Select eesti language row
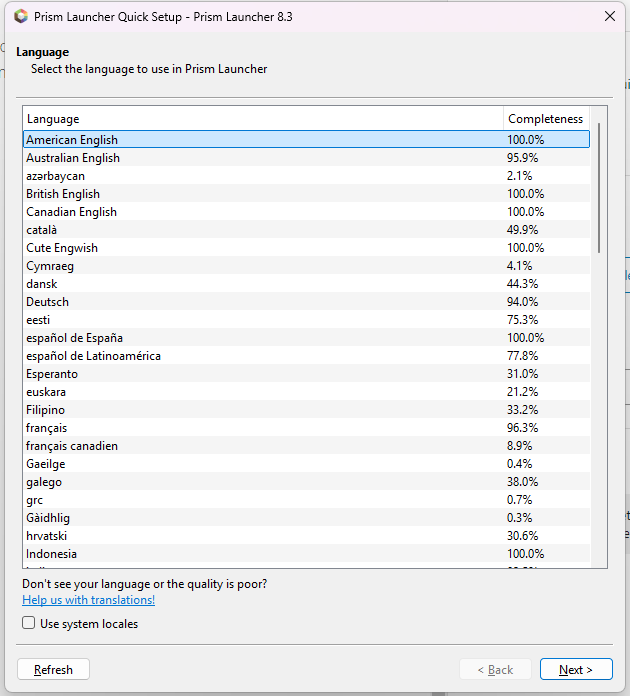630x696 pixels. 306,320
